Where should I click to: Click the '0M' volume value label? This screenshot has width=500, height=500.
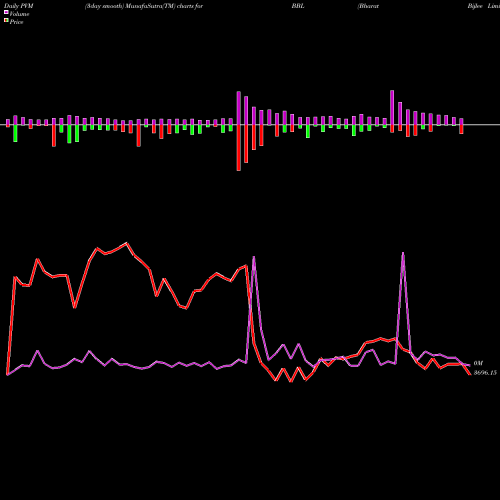click(478, 363)
